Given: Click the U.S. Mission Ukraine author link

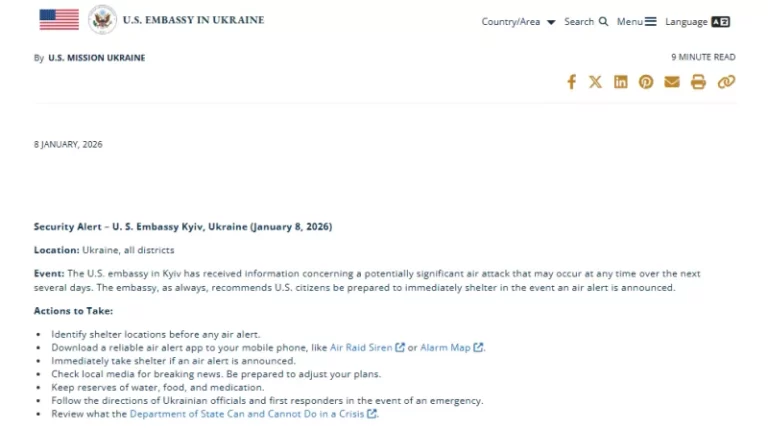Looking at the screenshot, I should tap(96, 58).
